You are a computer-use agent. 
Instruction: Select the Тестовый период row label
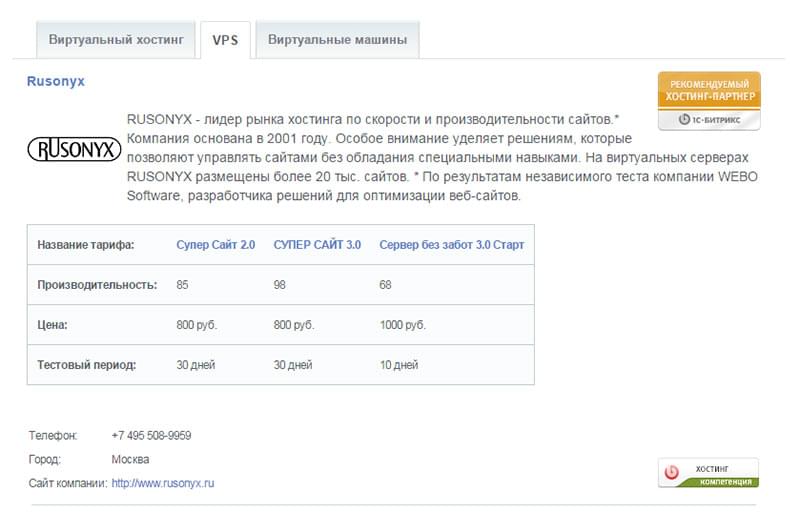click(x=86, y=365)
